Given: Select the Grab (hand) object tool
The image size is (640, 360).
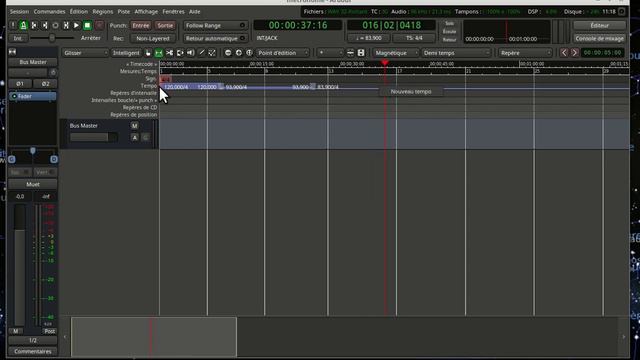Looking at the screenshot, I should pyautogui.click(x=148, y=53).
